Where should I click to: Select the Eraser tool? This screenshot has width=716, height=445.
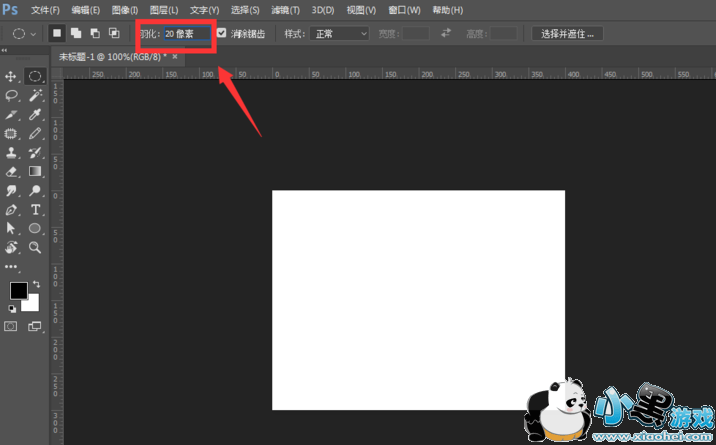[x=11, y=172]
